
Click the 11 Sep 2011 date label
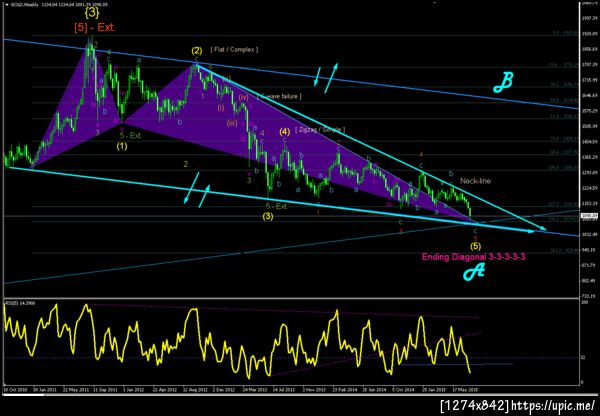(x=104, y=389)
